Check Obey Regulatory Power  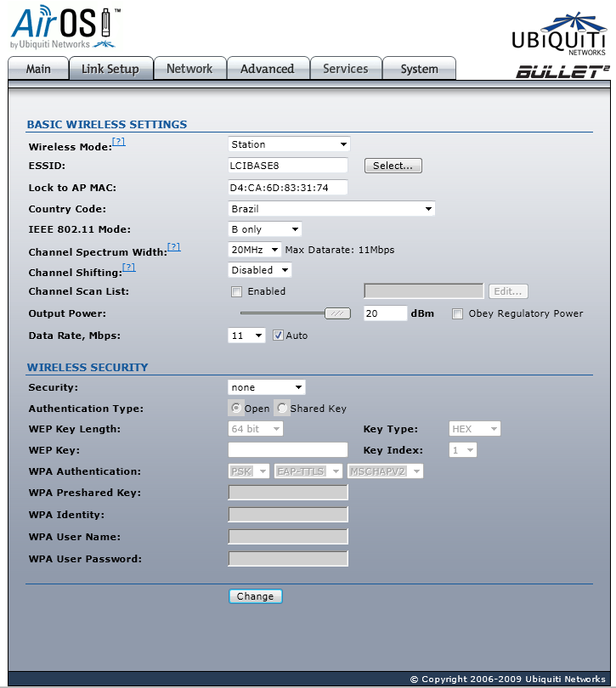[457, 313]
